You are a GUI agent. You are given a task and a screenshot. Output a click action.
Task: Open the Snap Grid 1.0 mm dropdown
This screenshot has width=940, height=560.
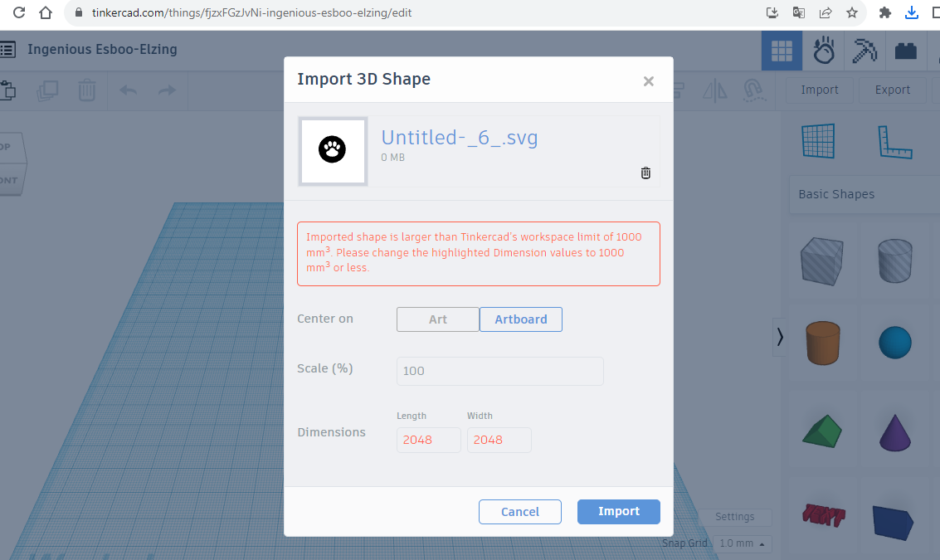(742, 543)
